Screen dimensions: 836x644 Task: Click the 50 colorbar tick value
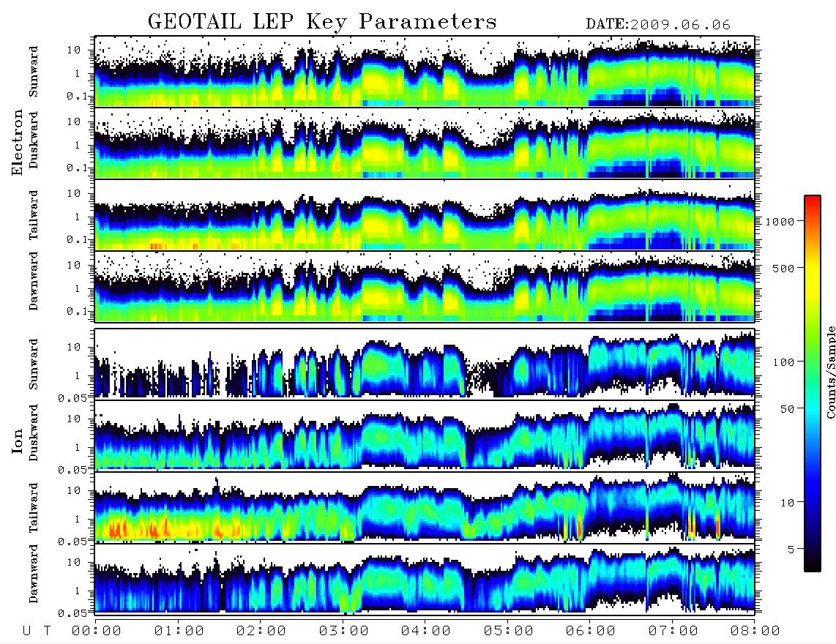(x=787, y=409)
